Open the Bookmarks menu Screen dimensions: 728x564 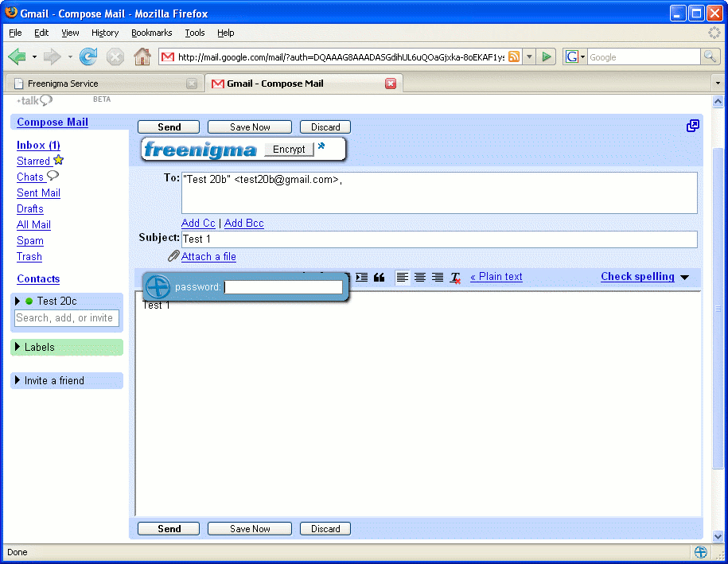tap(151, 33)
